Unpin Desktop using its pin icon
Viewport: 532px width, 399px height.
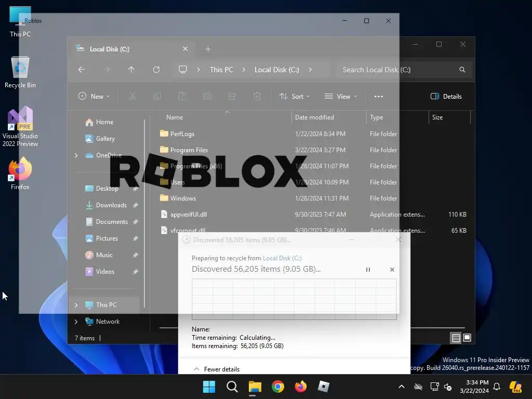click(x=136, y=189)
